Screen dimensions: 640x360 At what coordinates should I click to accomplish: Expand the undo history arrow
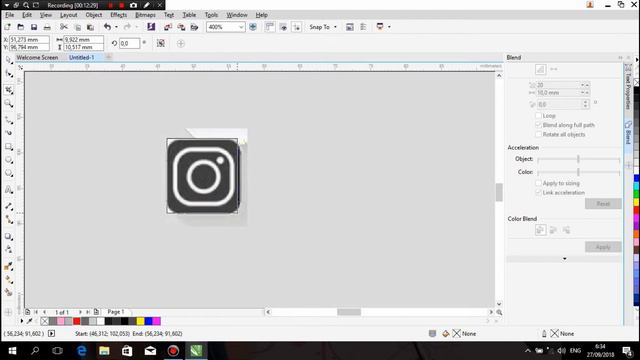click(x=116, y=27)
